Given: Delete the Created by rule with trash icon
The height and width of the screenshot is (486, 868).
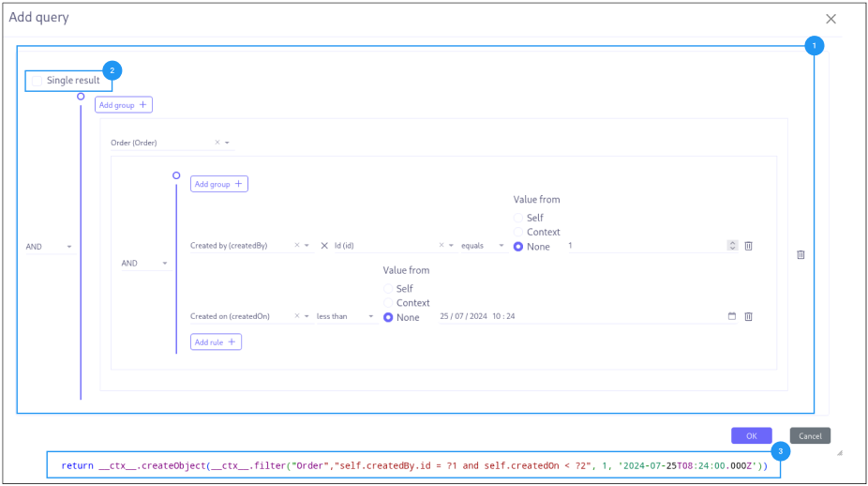Looking at the screenshot, I should (748, 246).
